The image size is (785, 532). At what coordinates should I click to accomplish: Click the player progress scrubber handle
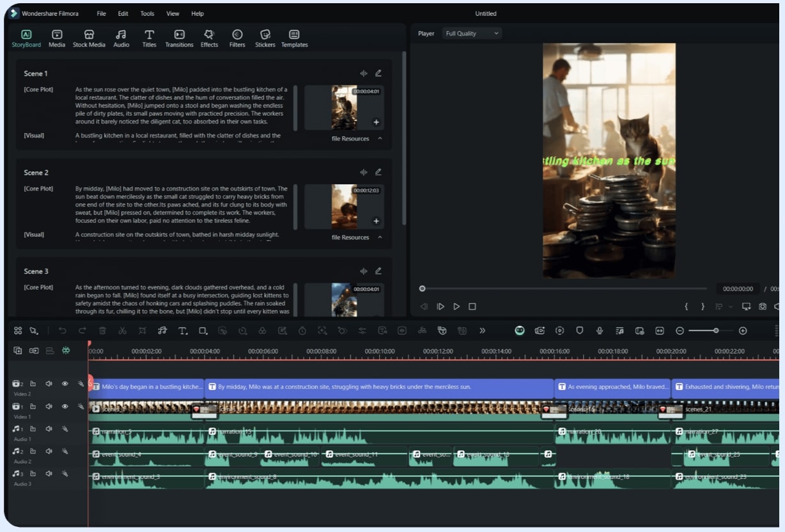(422, 288)
